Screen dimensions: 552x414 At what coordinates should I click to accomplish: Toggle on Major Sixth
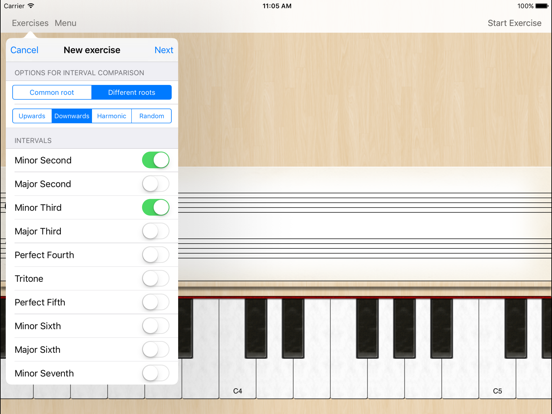(156, 350)
